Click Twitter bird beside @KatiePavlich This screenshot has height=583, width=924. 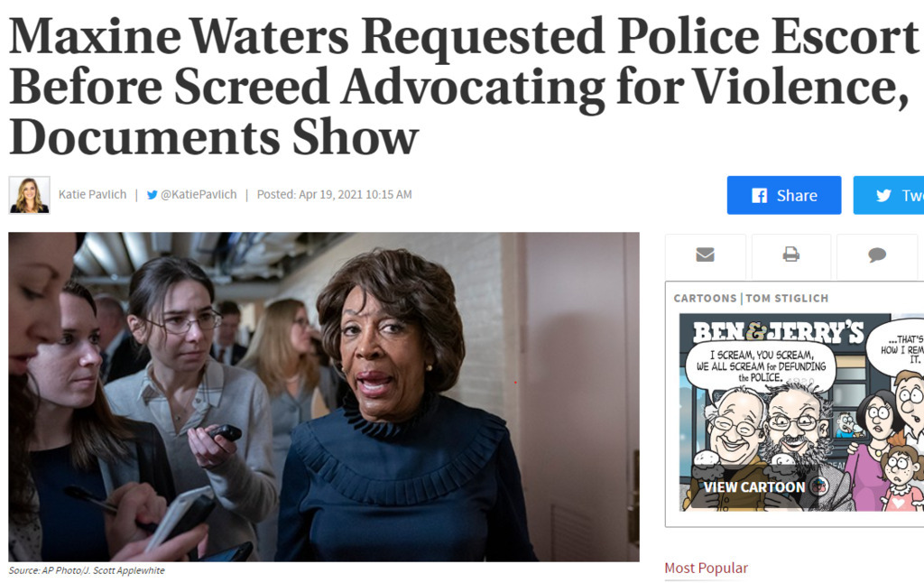coord(152,195)
